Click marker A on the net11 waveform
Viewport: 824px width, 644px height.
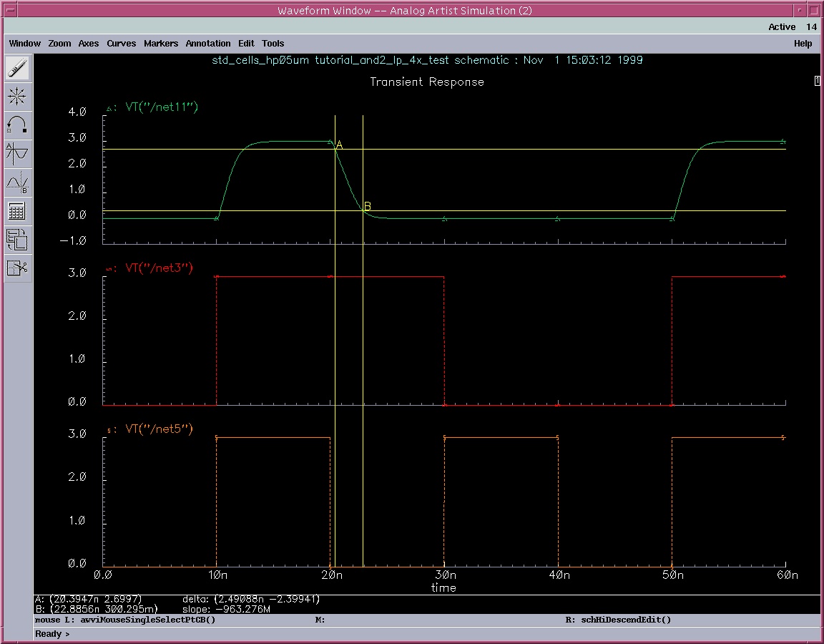(340, 145)
